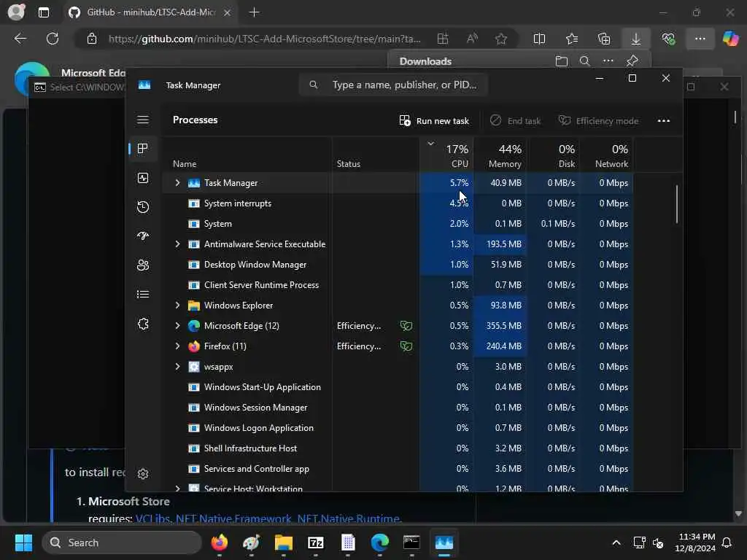The height and width of the screenshot is (560, 747).
Task: Sort by Memory column header
Action: (x=500, y=156)
